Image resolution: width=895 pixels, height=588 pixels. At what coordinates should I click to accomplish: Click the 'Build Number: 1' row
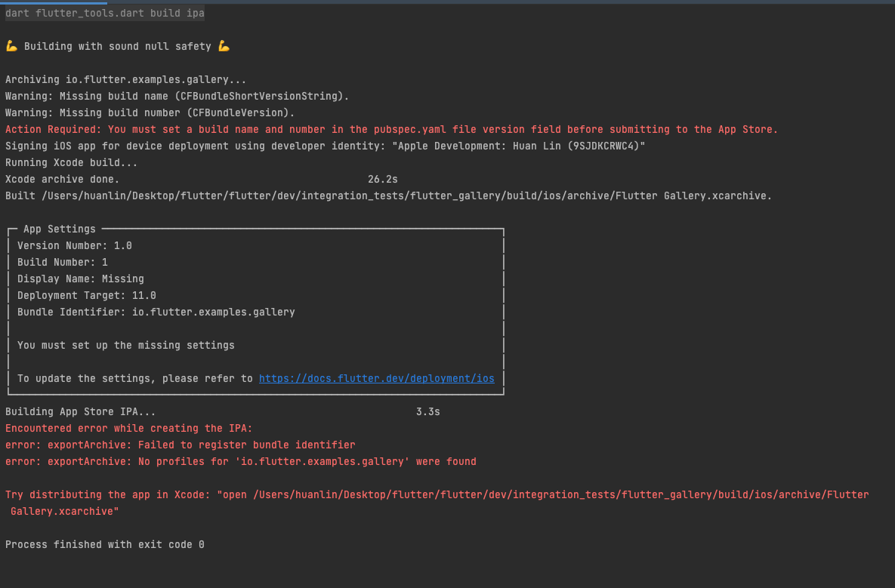62,263
